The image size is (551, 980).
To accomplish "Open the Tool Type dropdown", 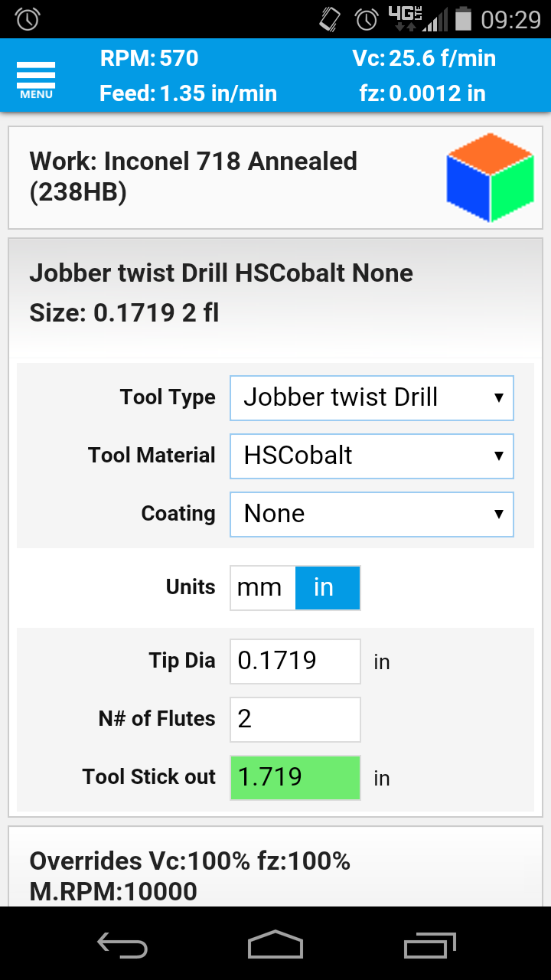I will click(371, 397).
